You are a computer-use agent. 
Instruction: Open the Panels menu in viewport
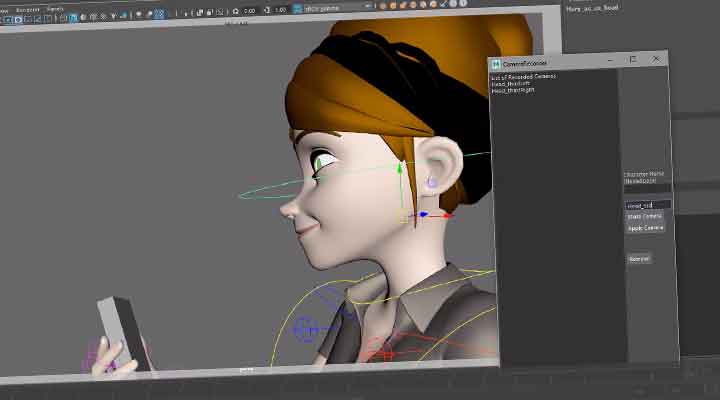pyautogui.click(x=55, y=8)
